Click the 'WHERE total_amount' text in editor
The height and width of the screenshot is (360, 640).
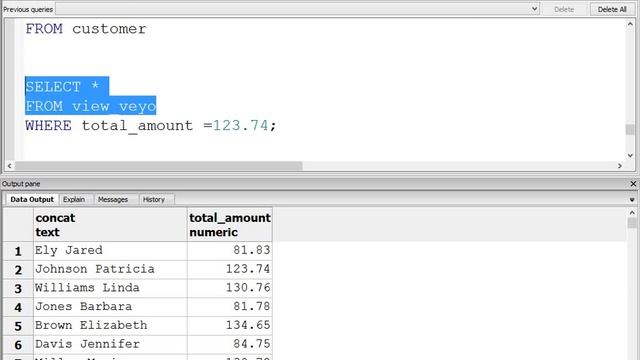(109, 126)
